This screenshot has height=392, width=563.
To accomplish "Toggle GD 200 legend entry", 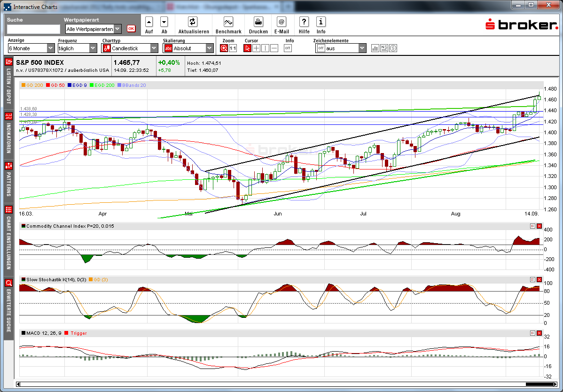I will [x=32, y=85].
